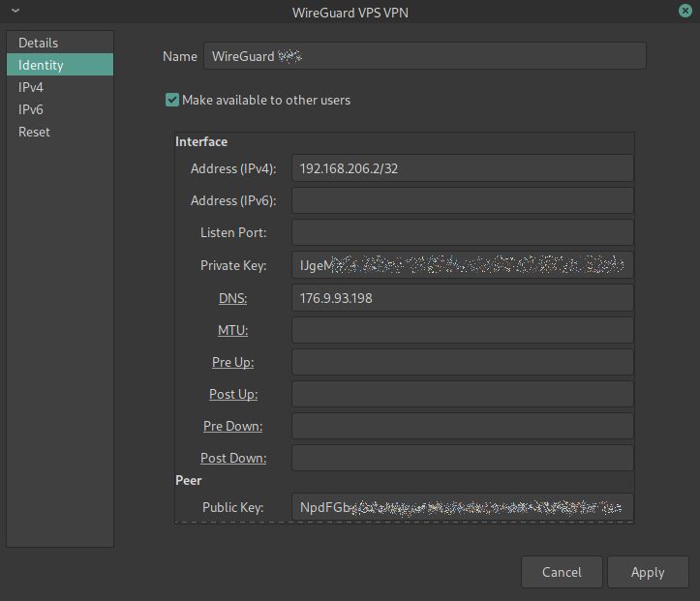
Task: Close the WireGuard VPS VPN dialog
Action: (685, 11)
